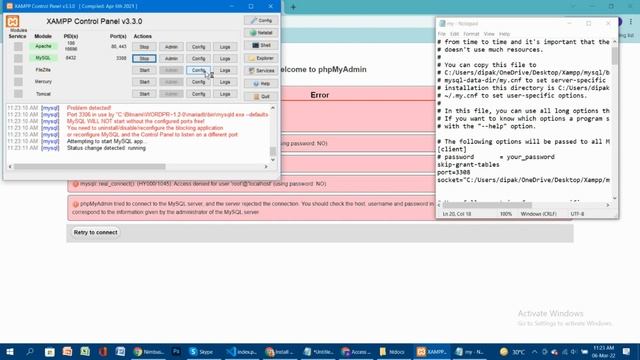Click the skip-grant-tables line in Notepad
This screenshot has width=640, height=360.
[468, 165]
